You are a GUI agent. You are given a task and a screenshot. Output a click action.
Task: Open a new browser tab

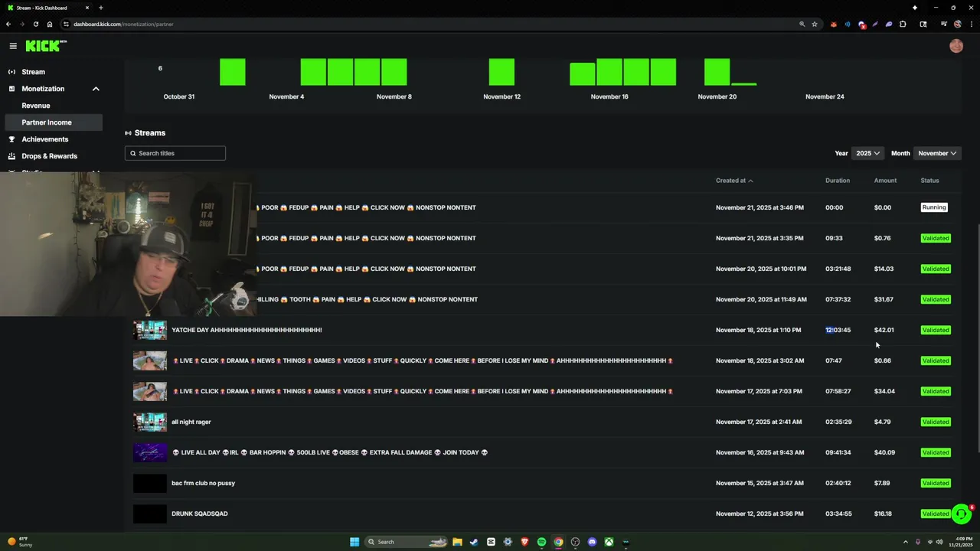pyautogui.click(x=101, y=8)
